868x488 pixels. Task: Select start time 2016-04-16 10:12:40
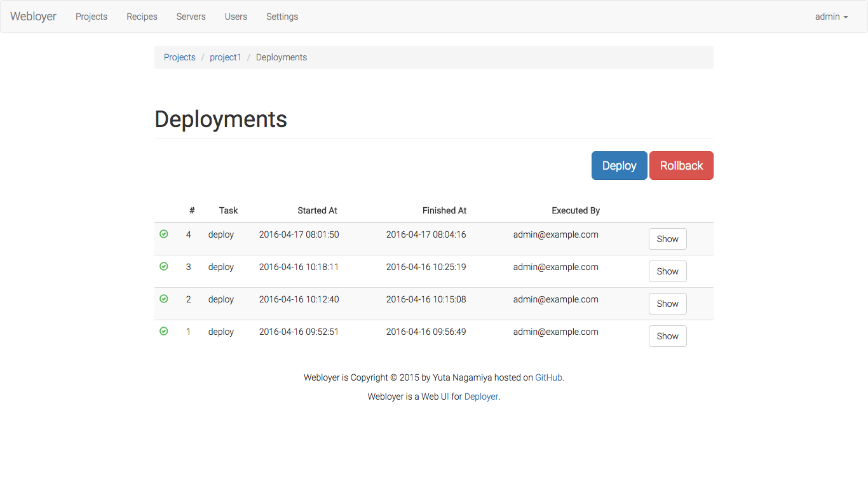tap(299, 299)
